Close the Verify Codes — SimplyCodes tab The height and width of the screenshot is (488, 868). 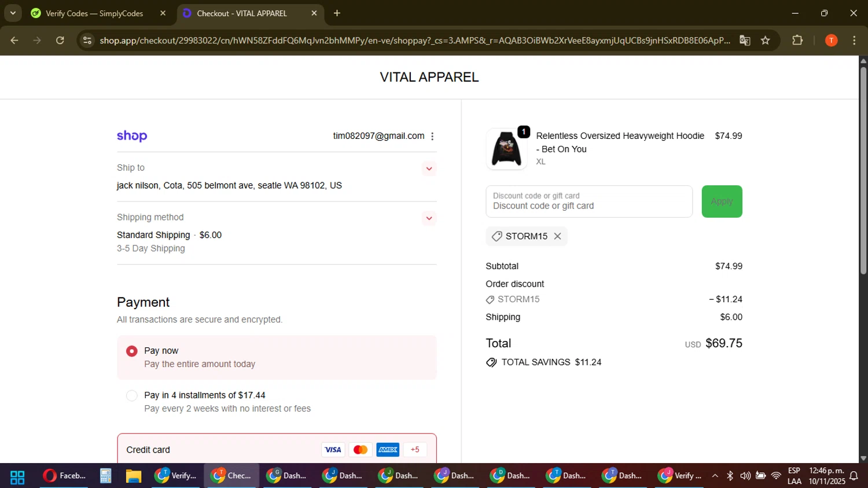pyautogui.click(x=163, y=13)
